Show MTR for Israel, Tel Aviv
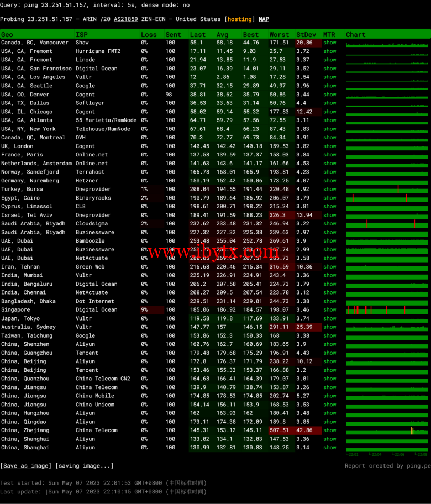This screenshot has height=504, width=431. [x=330, y=215]
